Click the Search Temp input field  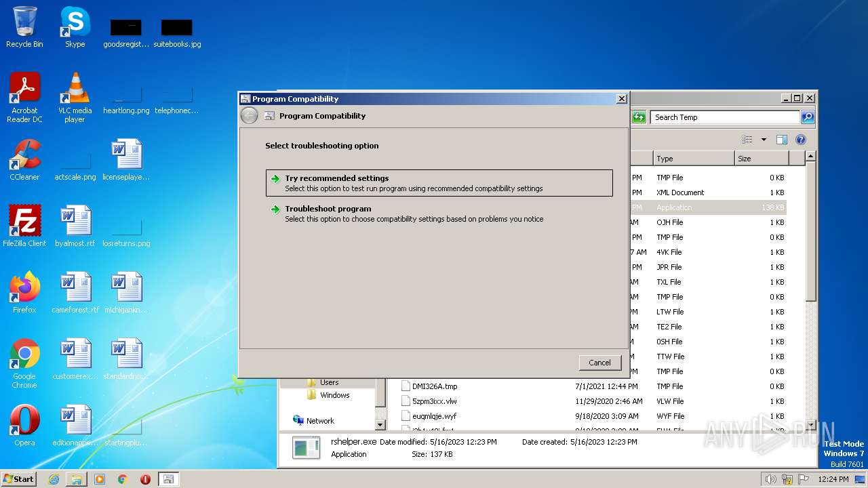click(725, 117)
